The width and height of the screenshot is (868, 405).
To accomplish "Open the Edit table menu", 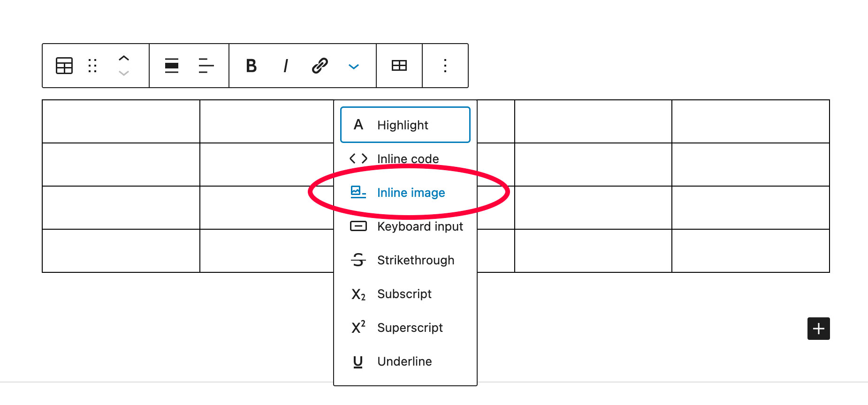I will coord(399,66).
